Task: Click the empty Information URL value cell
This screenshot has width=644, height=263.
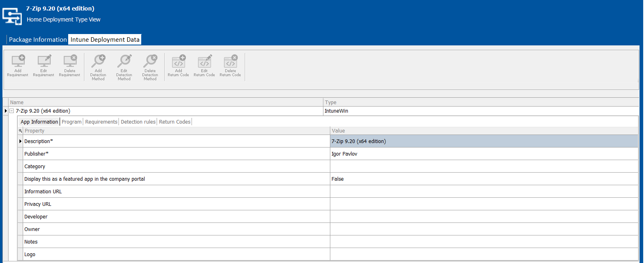Action: pyautogui.click(x=483, y=192)
